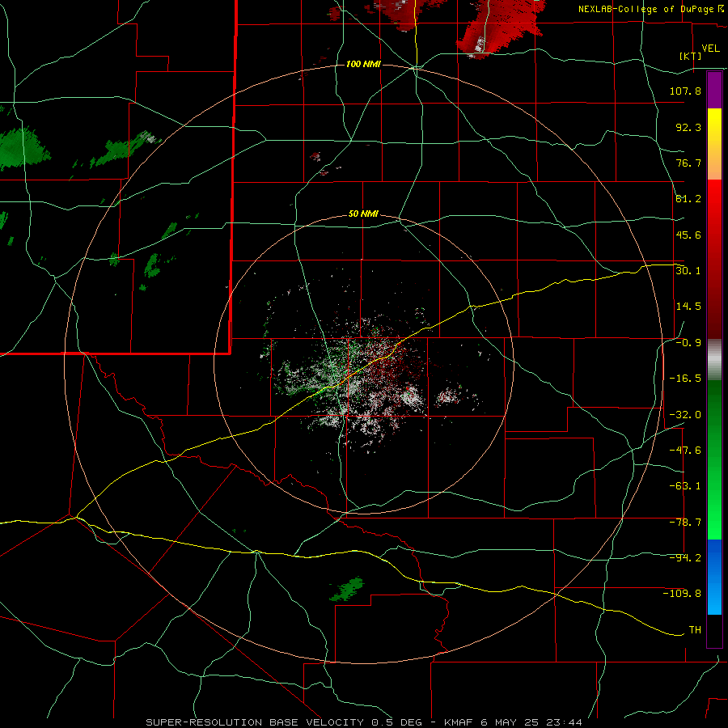The width and height of the screenshot is (728, 728).
Task: Click the isolated green echo south of radar
Action: pos(347,589)
